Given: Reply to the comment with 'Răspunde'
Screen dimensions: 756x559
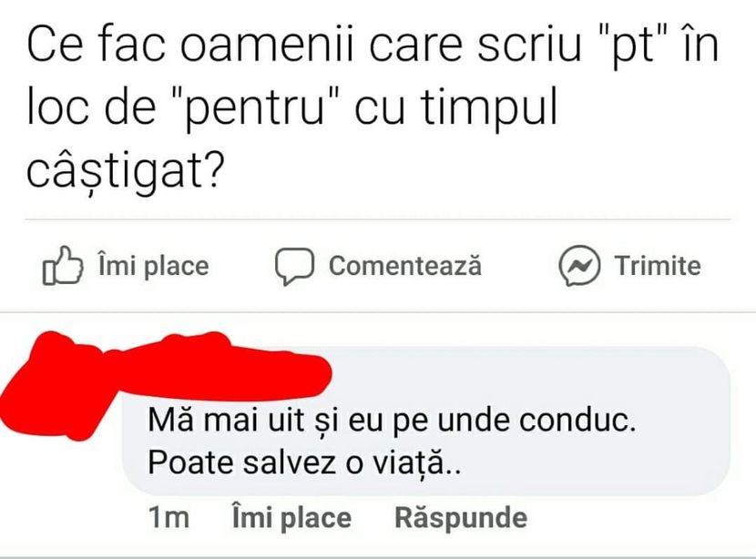Looking at the screenshot, I should point(461,518).
